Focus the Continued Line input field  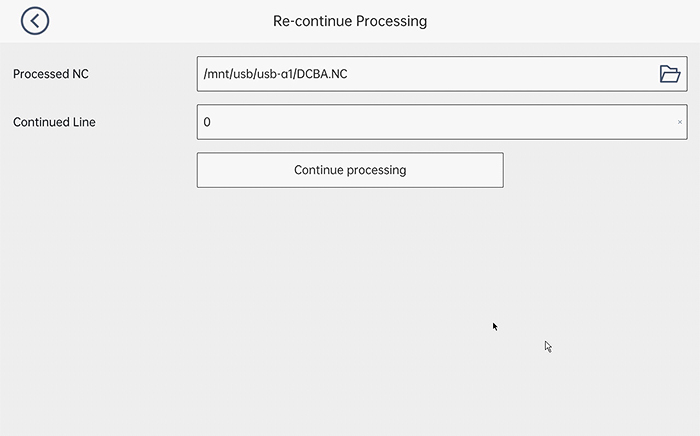click(430, 122)
